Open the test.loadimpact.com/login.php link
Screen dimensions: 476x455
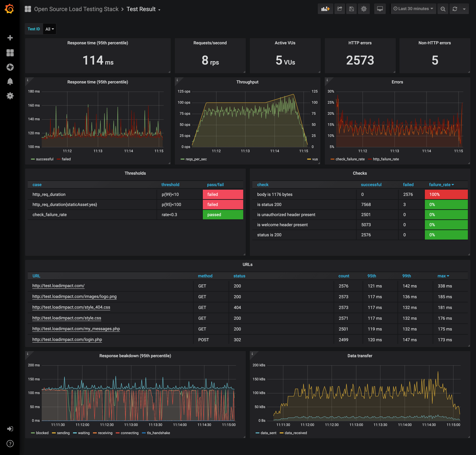pos(67,340)
